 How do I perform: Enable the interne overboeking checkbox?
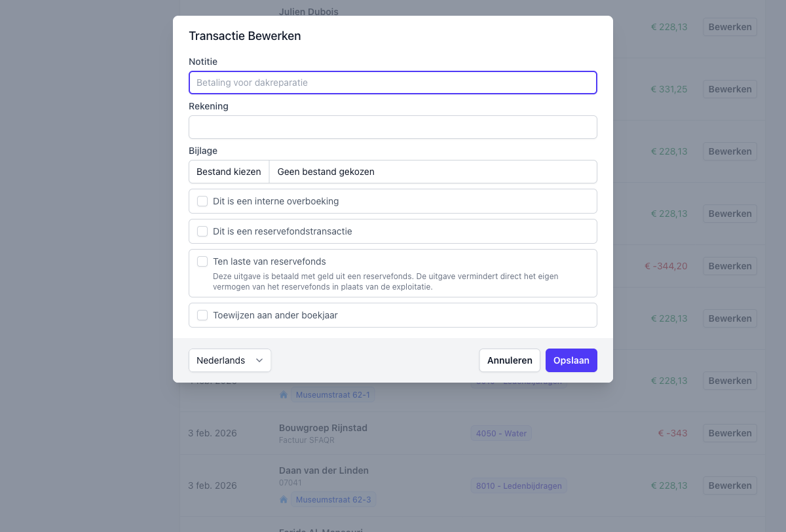(x=202, y=201)
